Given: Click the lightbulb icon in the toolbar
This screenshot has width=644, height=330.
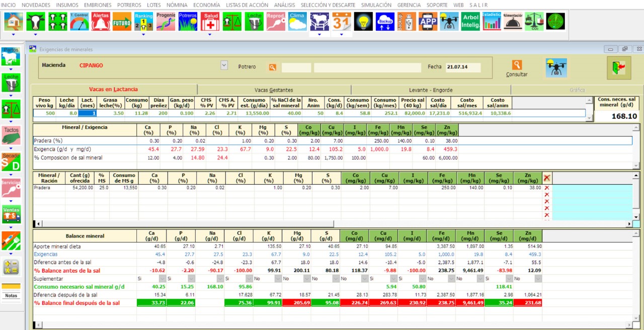Looking at the screenshot, I should (363, 22).
